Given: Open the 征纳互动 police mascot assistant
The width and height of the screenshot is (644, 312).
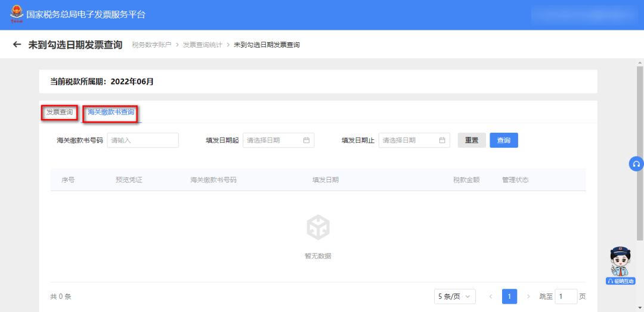Looking at the screenshot, I should pos(621,266).
